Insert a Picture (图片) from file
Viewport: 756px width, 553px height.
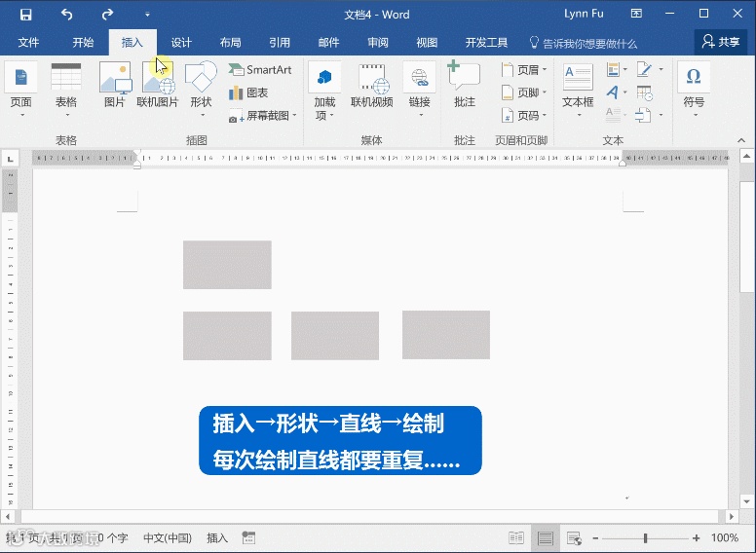115,85
